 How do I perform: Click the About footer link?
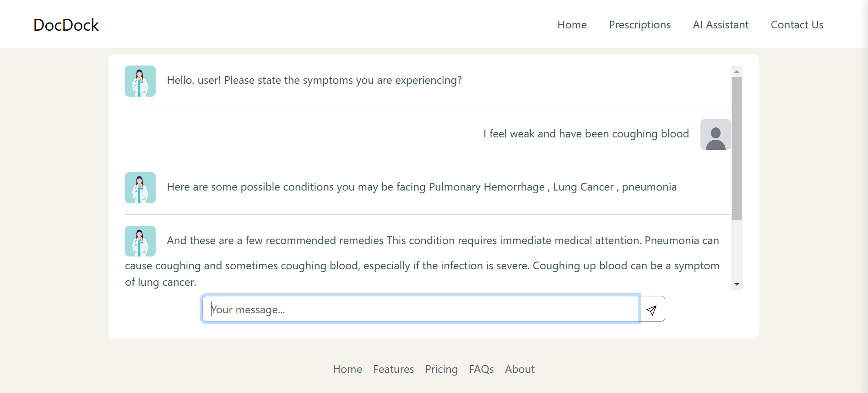[520, 369]
